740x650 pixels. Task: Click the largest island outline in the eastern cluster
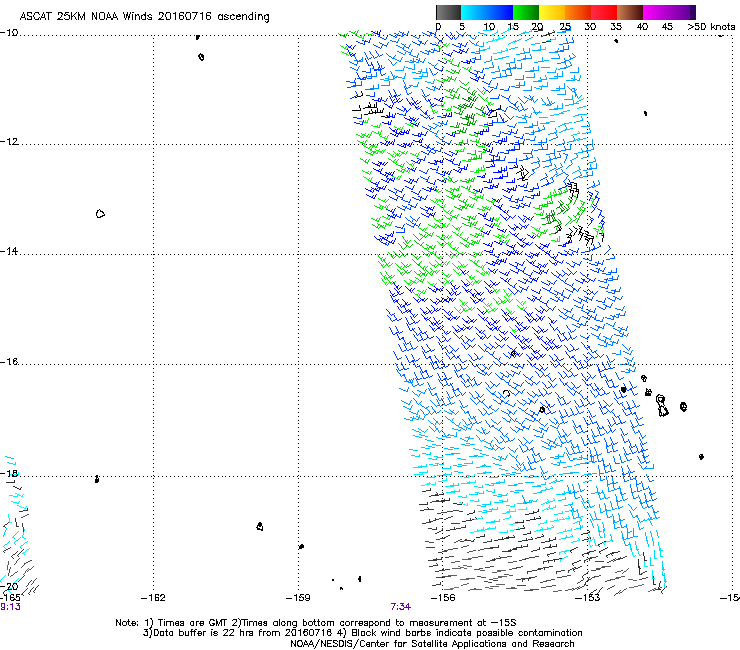tap(662, 406)
